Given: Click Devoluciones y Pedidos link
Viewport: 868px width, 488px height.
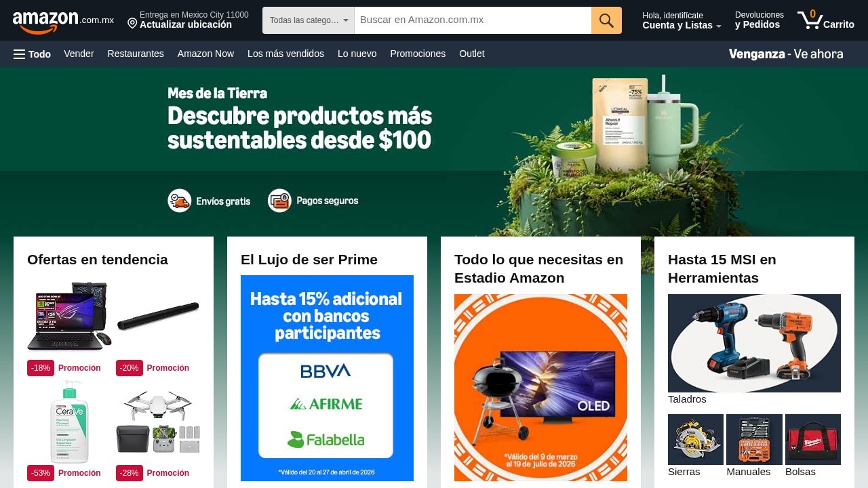Looking at the screenshot, I should (759, 20).
